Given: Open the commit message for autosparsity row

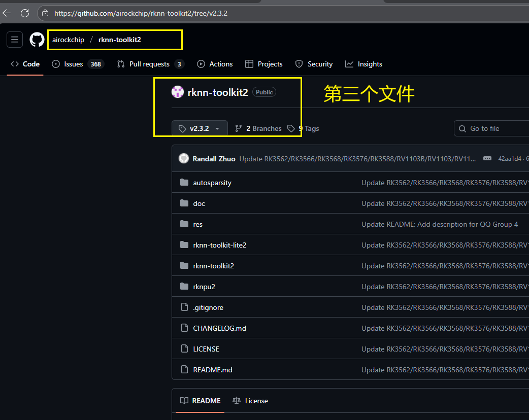Looking at the screenshot, I should 445,183.
